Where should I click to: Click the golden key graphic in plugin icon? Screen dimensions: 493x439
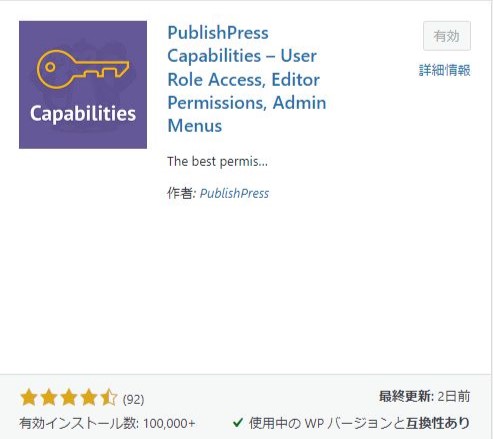(x=83, y=69)
